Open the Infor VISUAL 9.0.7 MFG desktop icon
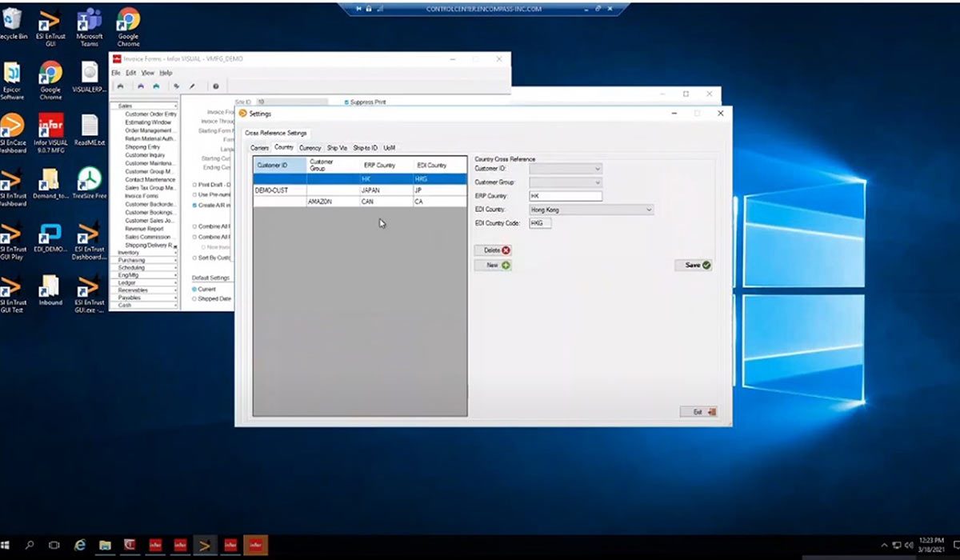Image resolution: width=960 pixels, height=560 pixels. [50, 126]
